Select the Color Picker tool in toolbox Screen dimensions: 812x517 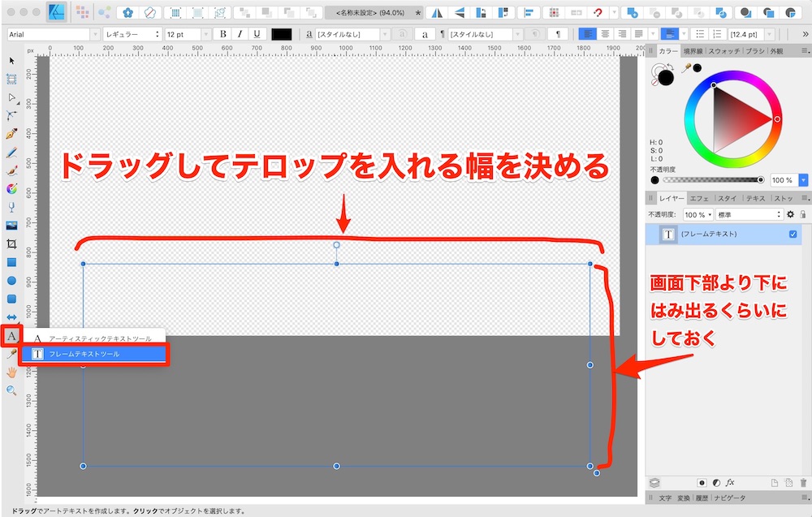(x=11, y=354)
